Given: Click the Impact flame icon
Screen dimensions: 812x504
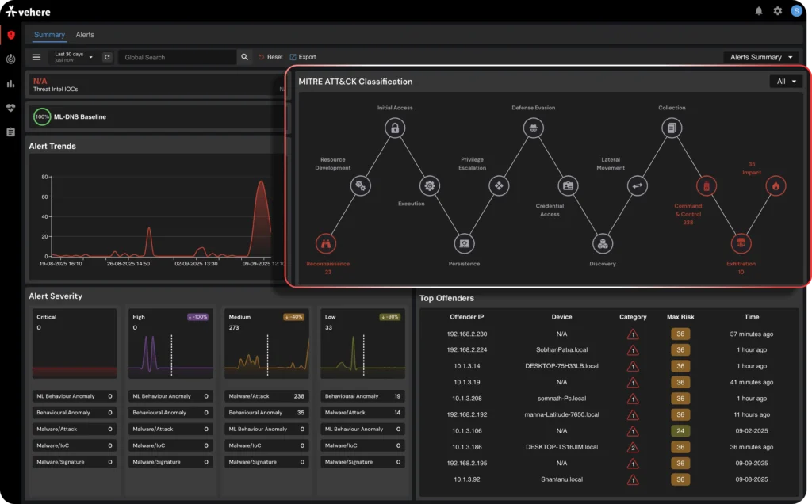Looking at the screenshot, I should [776, 185].
